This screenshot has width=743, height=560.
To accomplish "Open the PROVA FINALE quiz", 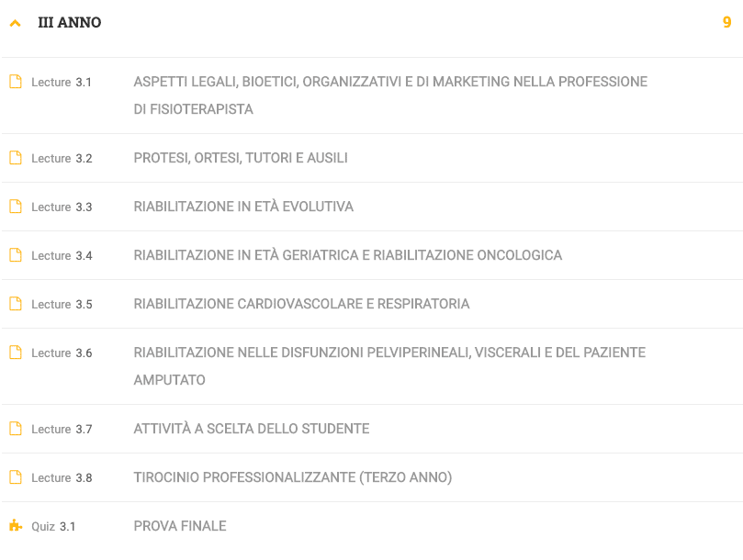I will 180,526.
